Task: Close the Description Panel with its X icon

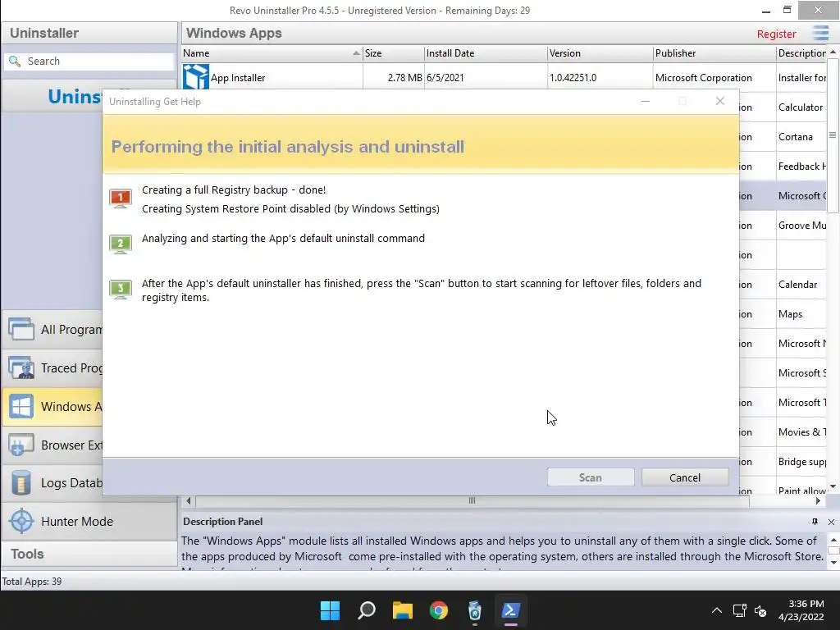Action: tap(831, 522)
